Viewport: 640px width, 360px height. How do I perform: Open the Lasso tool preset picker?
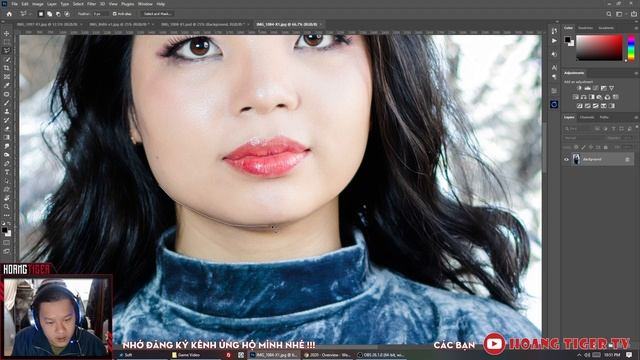(25, 14)
